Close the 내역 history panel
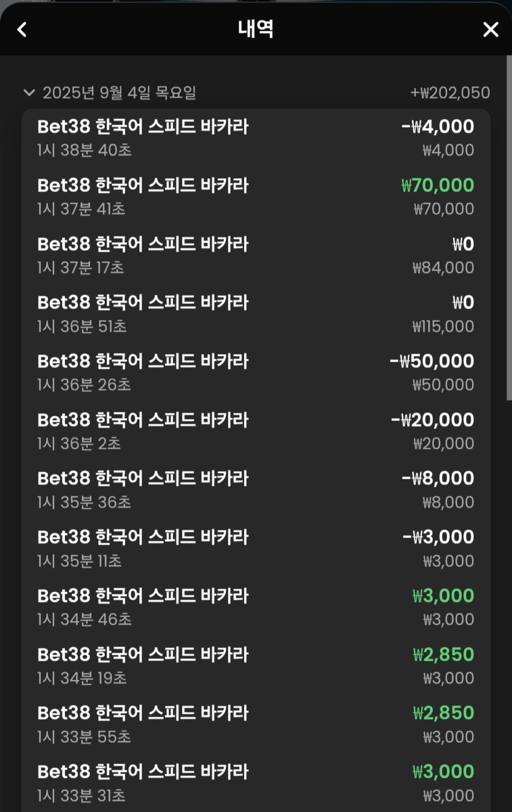 pos(491,29)
